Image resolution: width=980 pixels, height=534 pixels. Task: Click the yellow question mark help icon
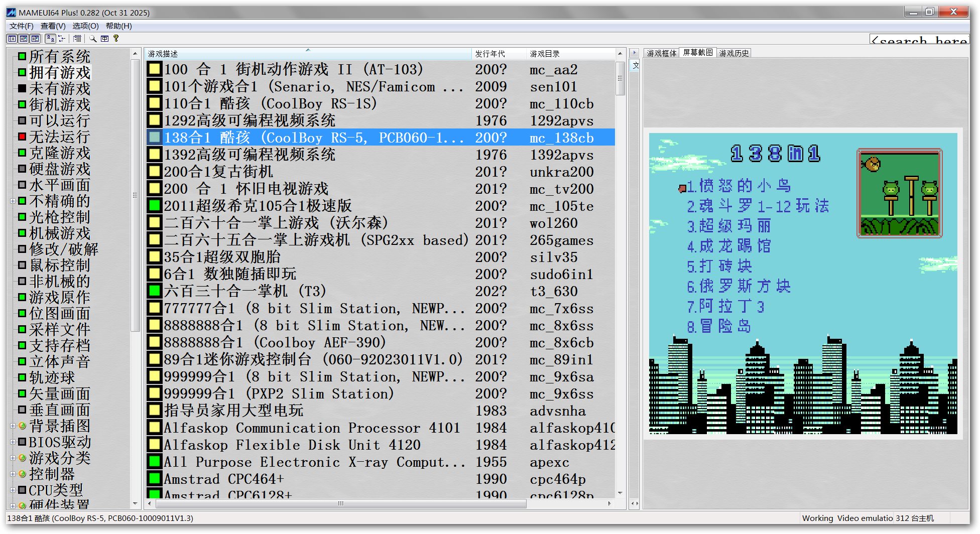tap(116, 39)
